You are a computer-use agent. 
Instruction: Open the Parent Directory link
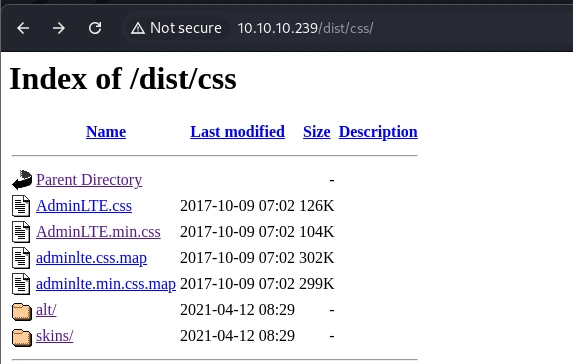[x=89, y=180]
